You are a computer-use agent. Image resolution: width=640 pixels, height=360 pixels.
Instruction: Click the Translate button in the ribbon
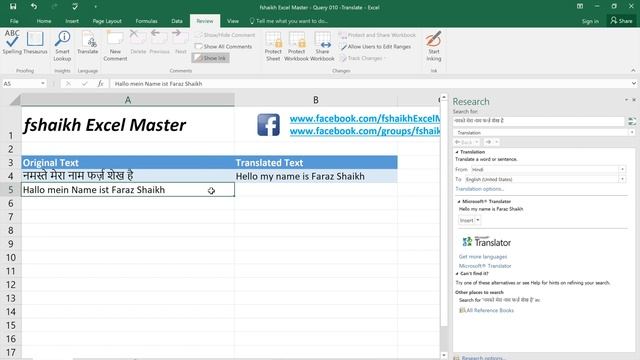88,42
